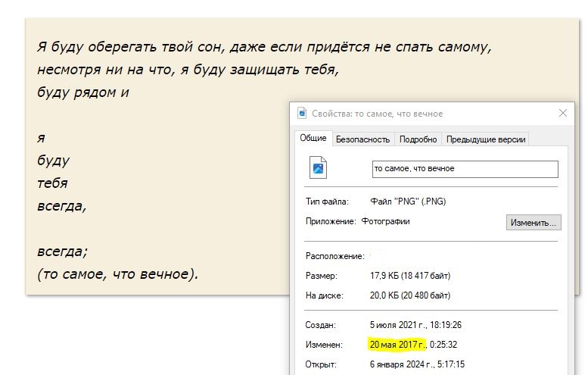Click the Тип файла label

click(327, 202)
